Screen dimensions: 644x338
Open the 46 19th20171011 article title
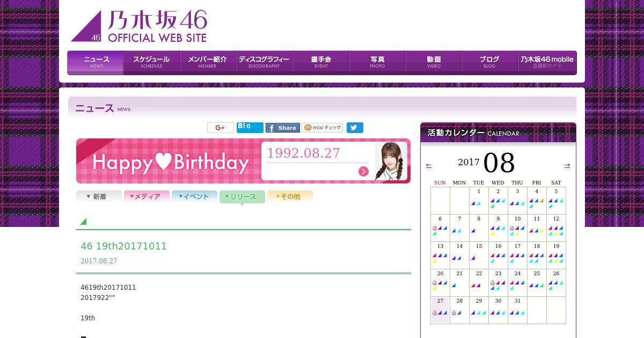pos(123,246)
